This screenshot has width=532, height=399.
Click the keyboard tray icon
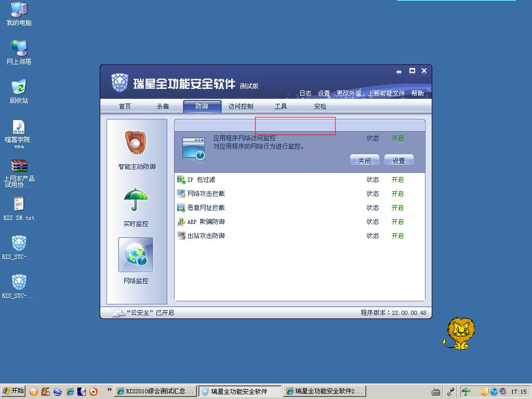point(436,392)
